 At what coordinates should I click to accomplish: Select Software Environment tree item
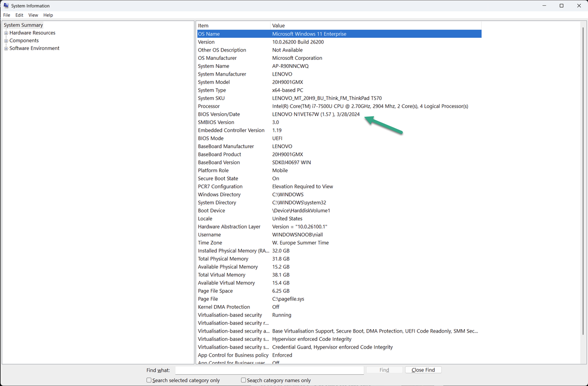[x=34, y=49]
